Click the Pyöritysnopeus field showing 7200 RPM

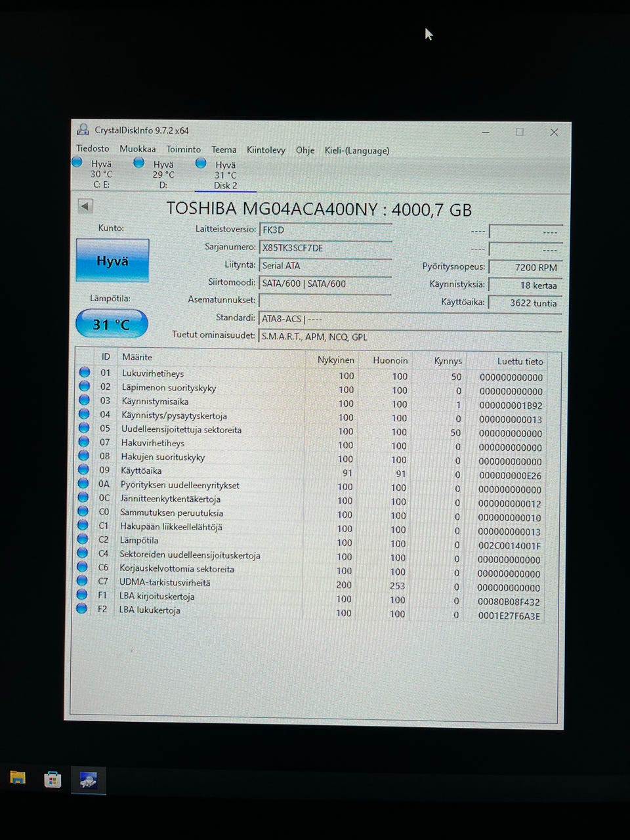click(526, 267)
